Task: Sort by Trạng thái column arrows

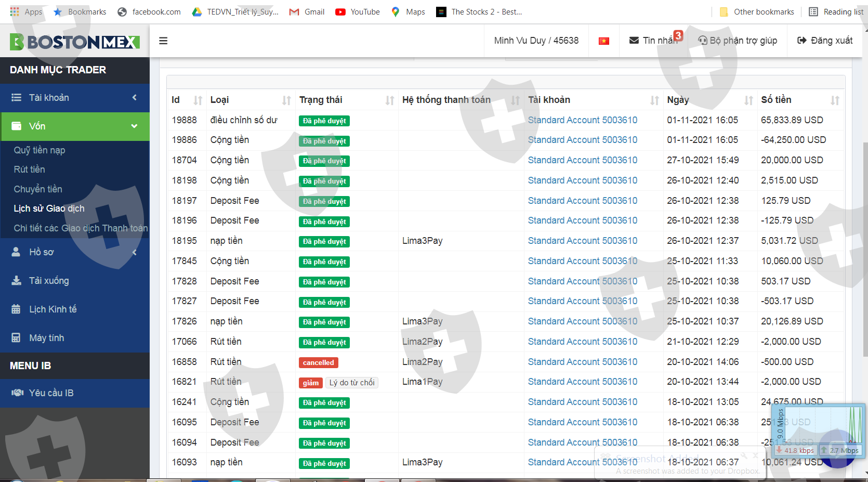Action: coord(389,100)
